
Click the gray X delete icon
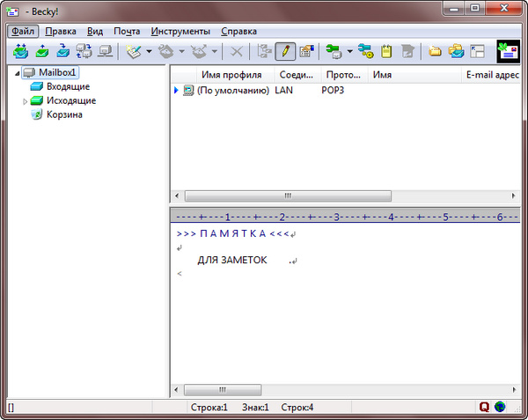pyautogui.click(x=237, y=52)
